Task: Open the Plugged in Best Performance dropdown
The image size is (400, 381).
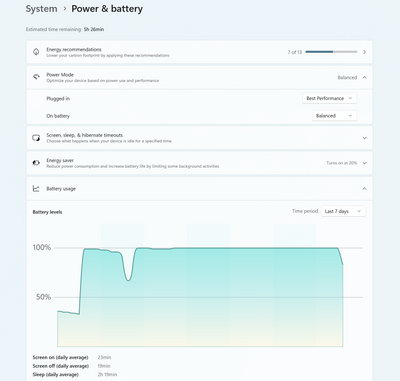Action: coord(329,98)
